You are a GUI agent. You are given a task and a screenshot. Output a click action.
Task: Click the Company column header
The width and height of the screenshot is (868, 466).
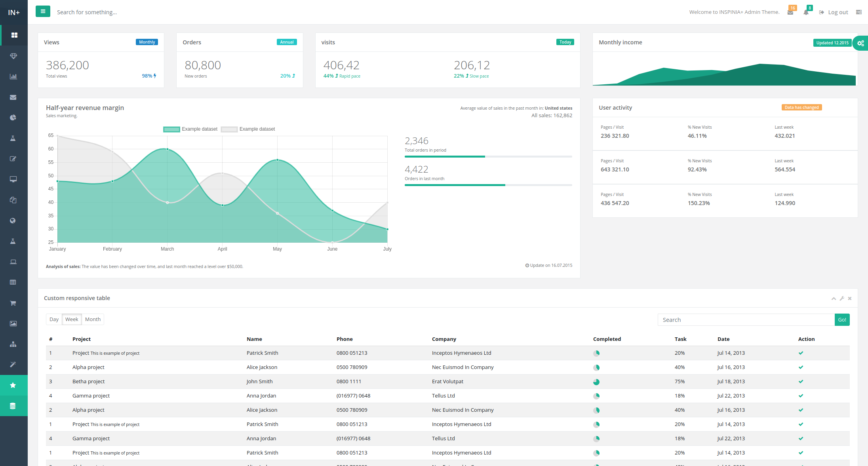tap(444, 339)
